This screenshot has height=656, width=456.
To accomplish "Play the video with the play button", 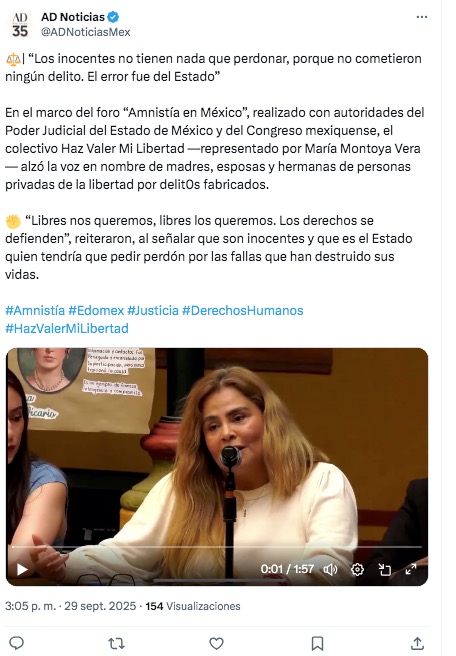I will 22,569.
